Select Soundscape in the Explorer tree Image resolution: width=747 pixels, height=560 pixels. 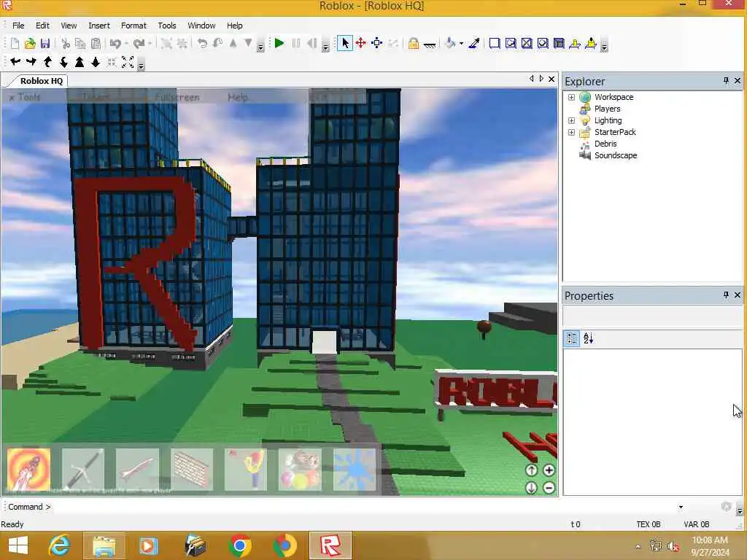tap(616, 155)
